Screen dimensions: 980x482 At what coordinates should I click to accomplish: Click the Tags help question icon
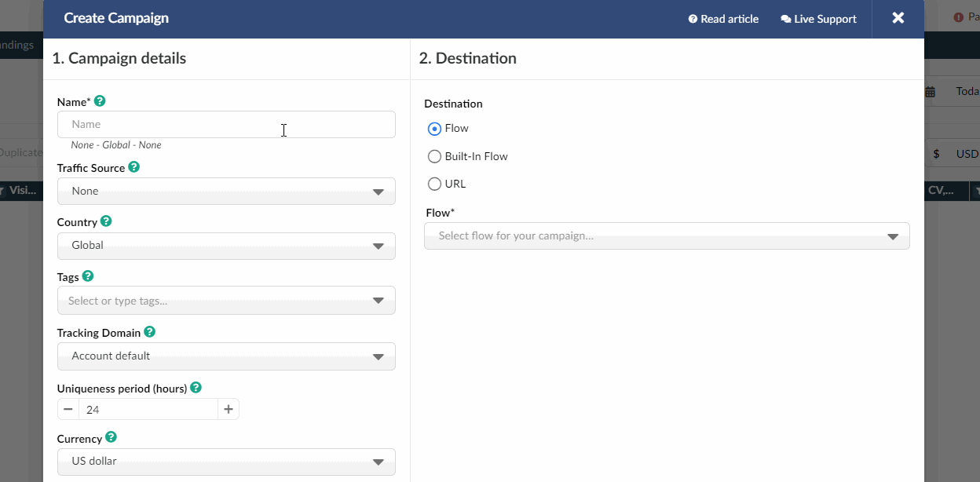(x=88, y=276)
